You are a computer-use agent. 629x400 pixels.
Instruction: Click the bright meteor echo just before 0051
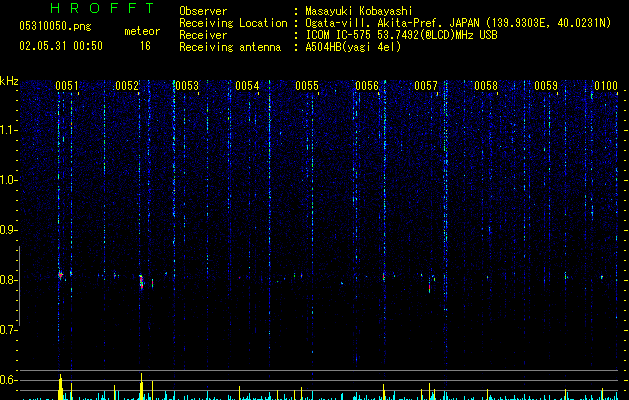tap(60, 274)
